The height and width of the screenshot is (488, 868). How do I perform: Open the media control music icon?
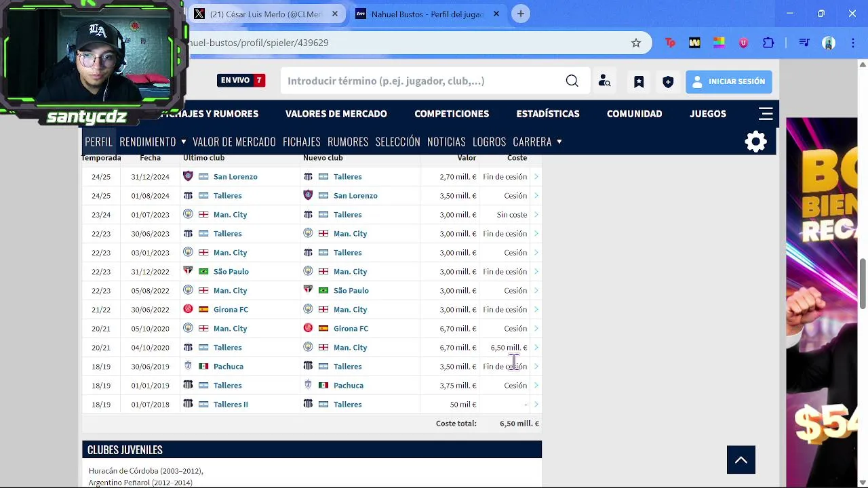[804, 43]
